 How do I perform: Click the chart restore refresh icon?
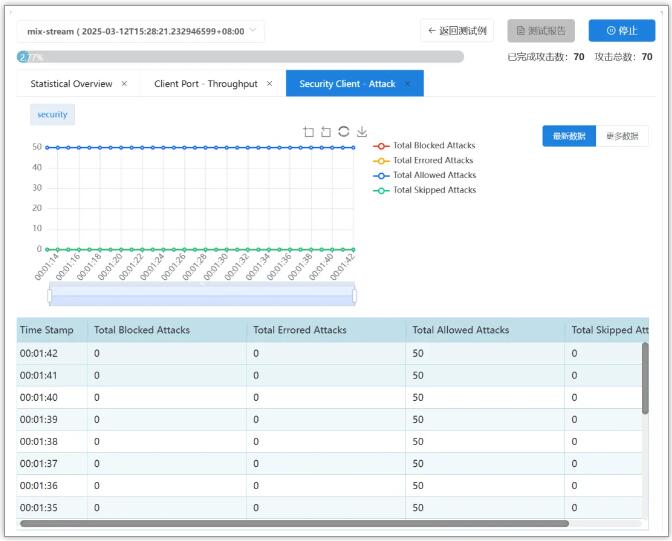pos(344,132)
